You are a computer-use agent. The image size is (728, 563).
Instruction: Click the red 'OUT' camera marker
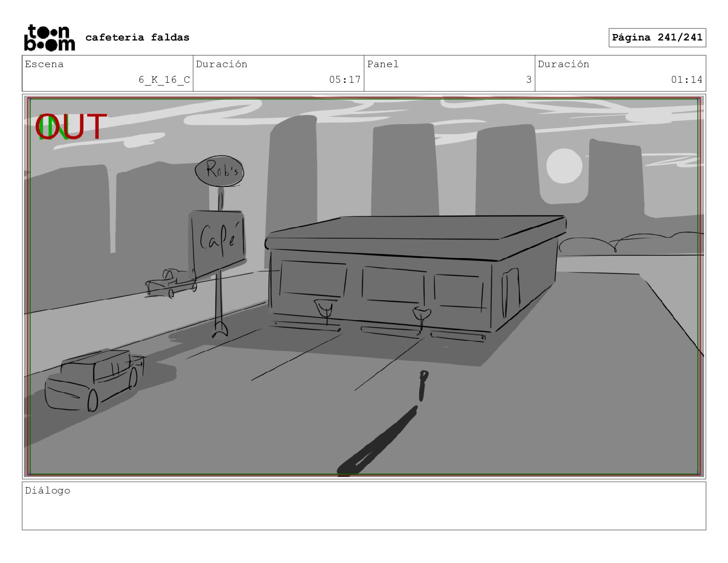click(71, 126)
